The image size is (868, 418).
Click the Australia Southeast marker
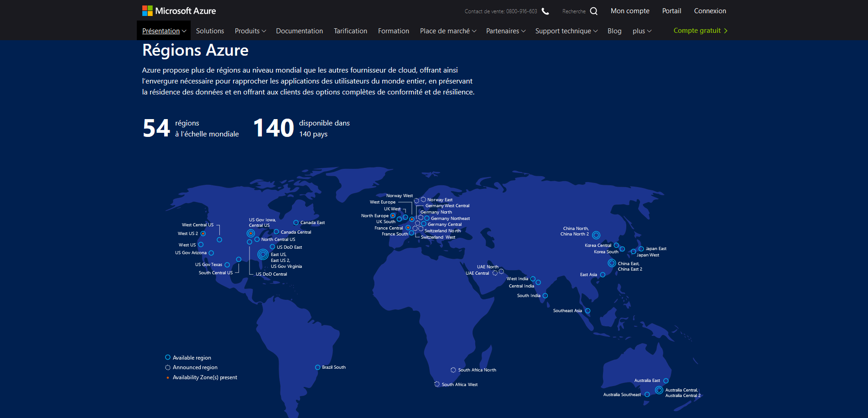[x=647, y=395]
